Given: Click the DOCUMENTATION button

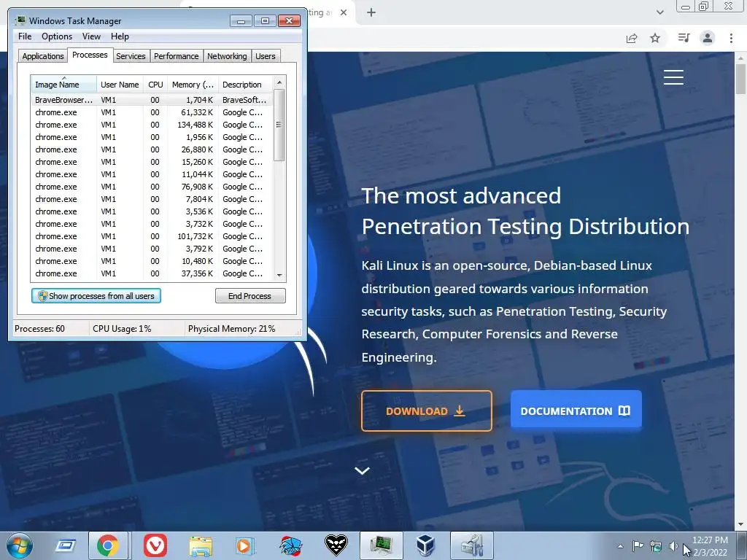Looking at the screenshot, I should click(576, 410).
